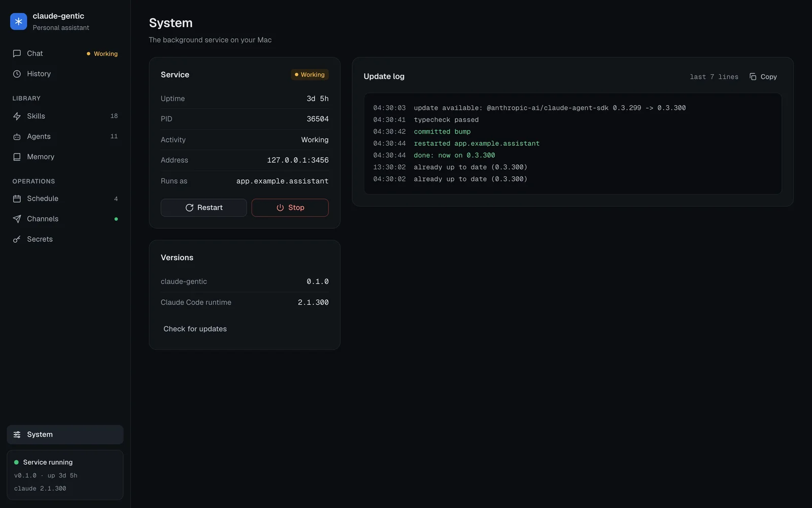Screen dimensions: 812x508
Task: Click the Working badge in Service card
Action: tap(310, 75)
